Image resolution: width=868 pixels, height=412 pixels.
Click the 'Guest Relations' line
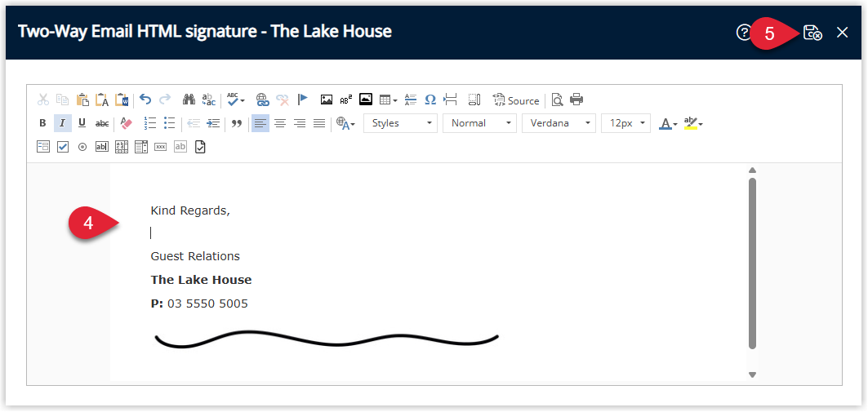click(x=195, y=256)
